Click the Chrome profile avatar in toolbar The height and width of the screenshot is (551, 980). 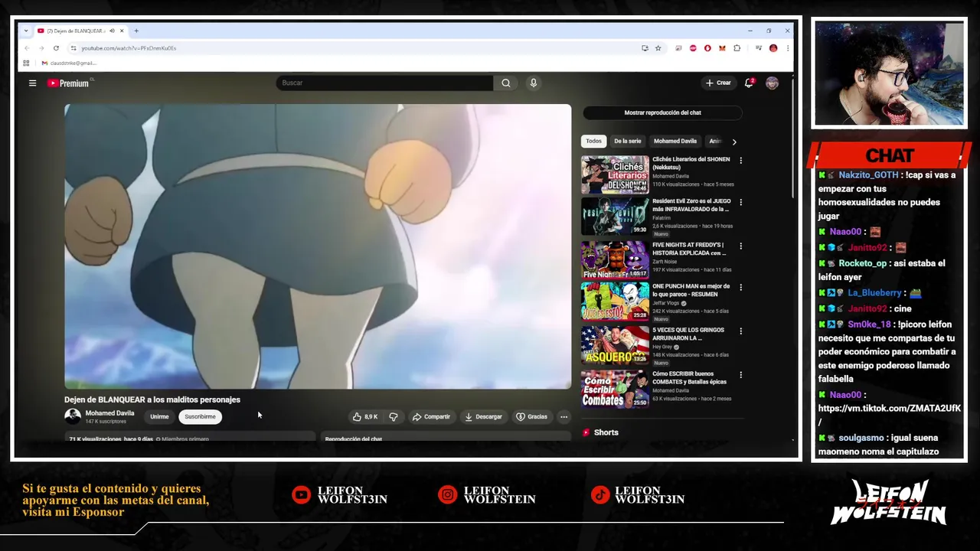point(773,48)
